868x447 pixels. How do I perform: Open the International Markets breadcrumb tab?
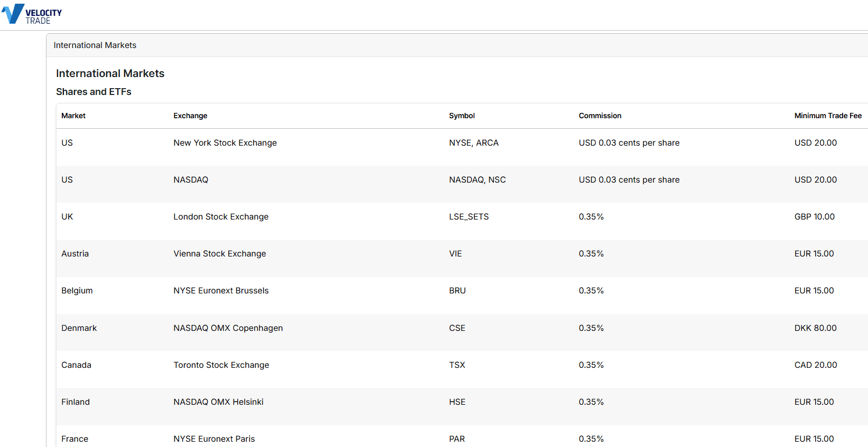coord(95,45)
